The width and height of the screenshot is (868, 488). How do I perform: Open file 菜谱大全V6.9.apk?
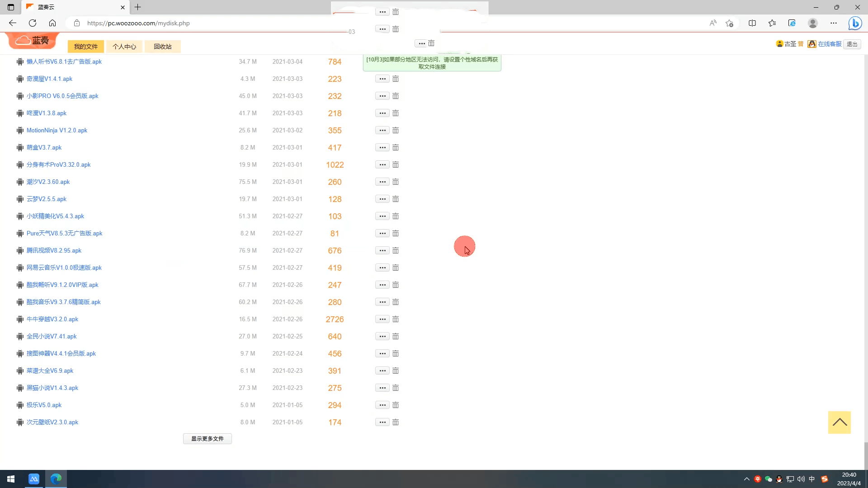click(x=50, y=371)
